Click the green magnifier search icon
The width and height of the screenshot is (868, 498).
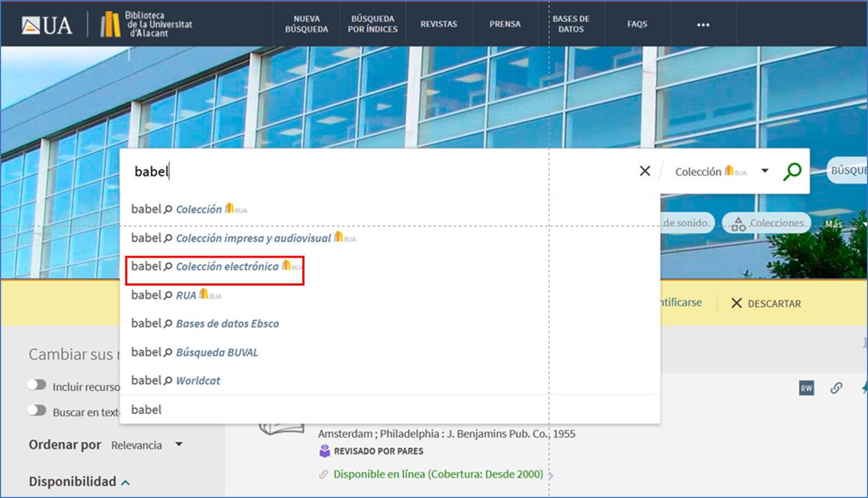(x=792, y=171)
